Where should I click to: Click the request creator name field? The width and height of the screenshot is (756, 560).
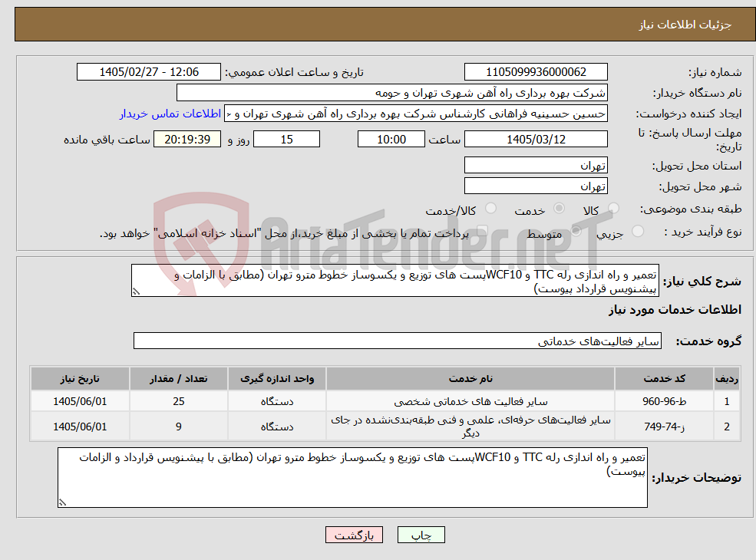(416, 114)
